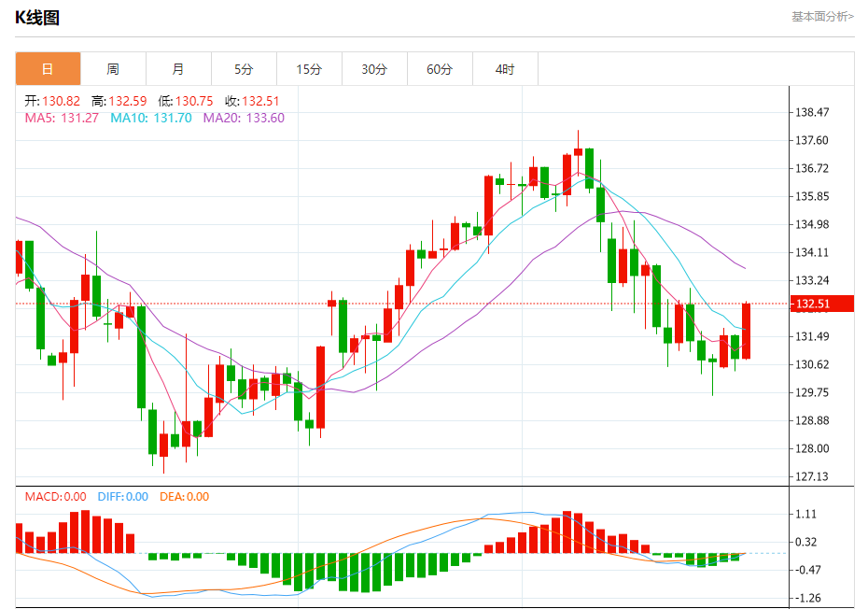Open the 5分 interval tab

[244, 69]
